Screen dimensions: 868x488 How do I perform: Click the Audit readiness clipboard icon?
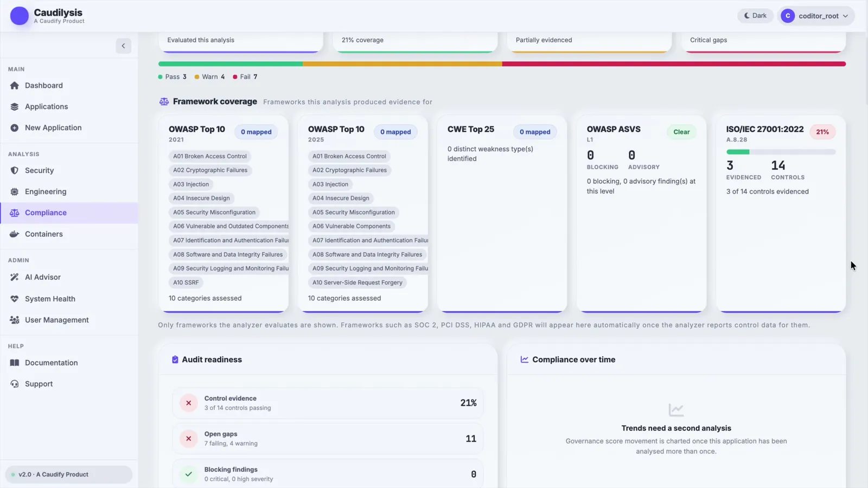(x=175, y=359)
